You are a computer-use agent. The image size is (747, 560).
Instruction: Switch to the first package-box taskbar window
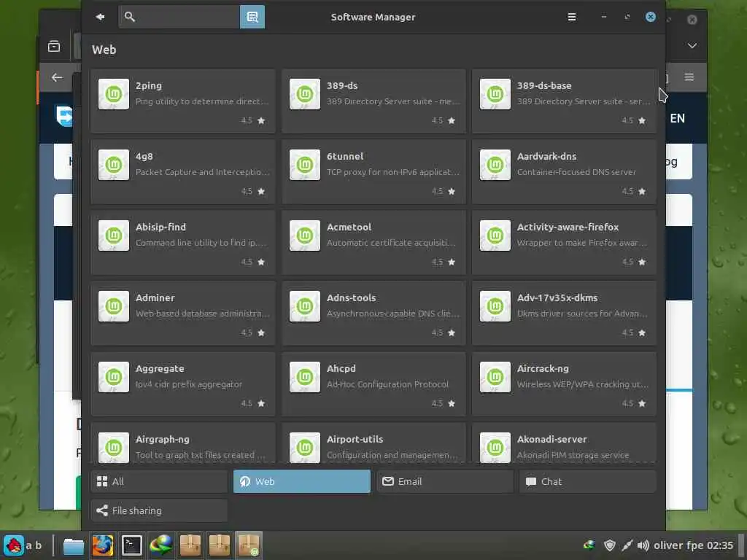click(190, 545)
